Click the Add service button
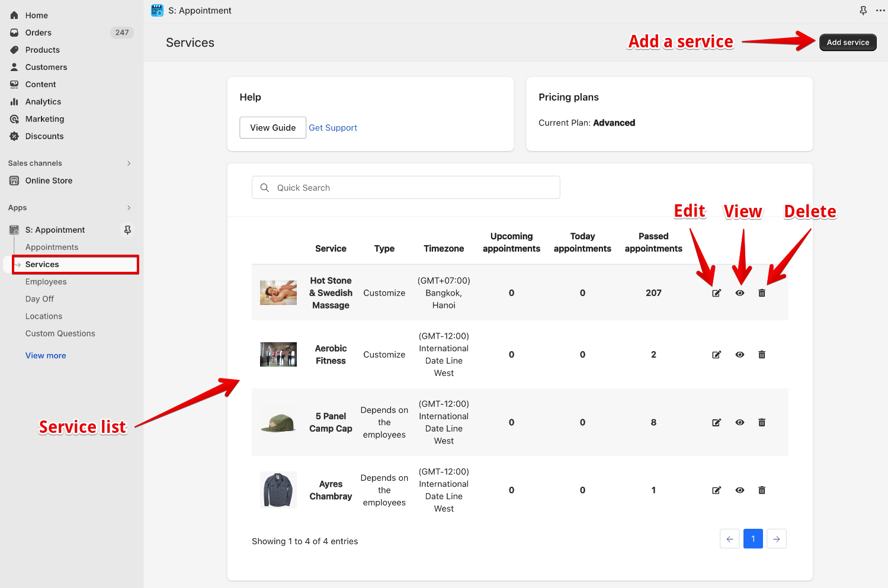888x588 pixels. click(847, 43)
